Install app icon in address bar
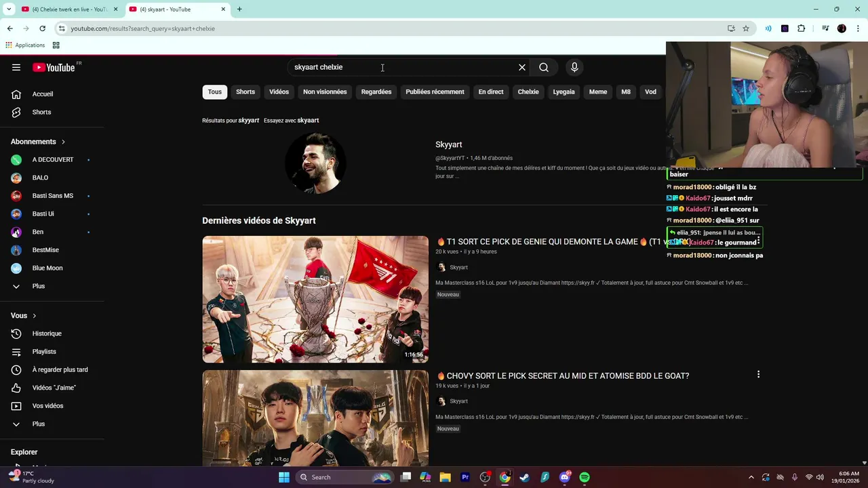Image resolution: width=868 pixels, height=488 pixels. pos(731,28)
